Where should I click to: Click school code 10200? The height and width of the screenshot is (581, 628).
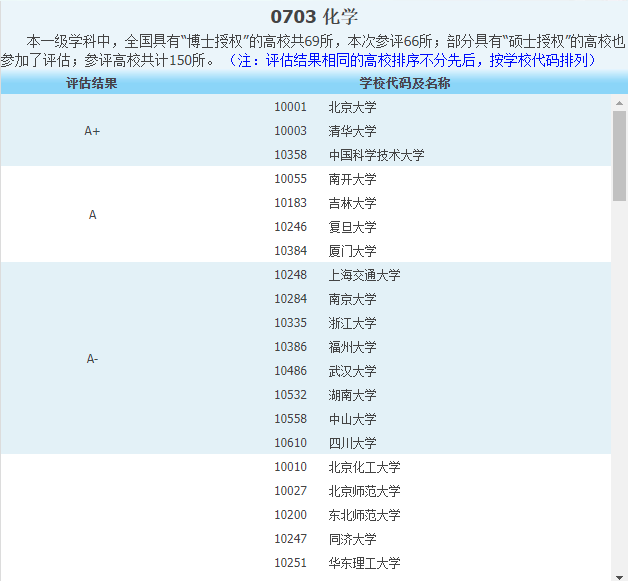pyautogui.click(x=290, y=515)
